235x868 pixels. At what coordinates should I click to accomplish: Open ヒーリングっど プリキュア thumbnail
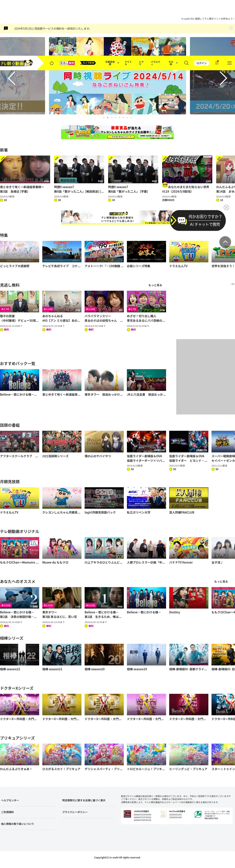189,754
